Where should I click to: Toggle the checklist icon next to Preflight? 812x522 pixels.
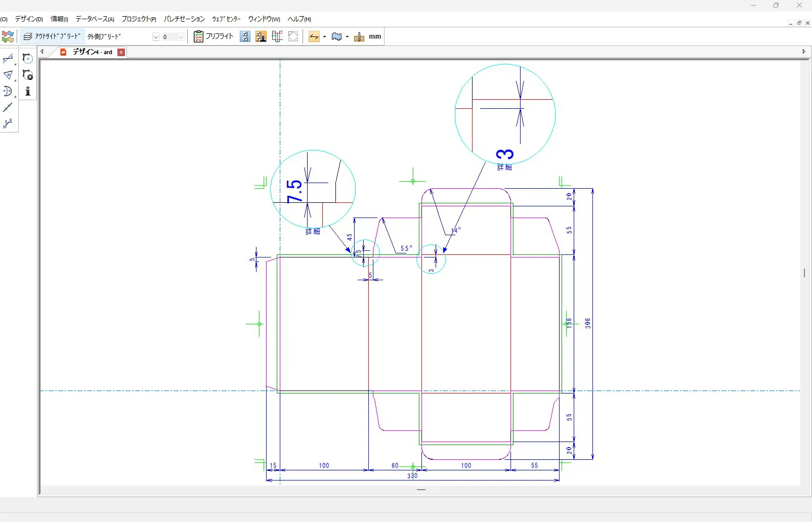click(245, 36)
